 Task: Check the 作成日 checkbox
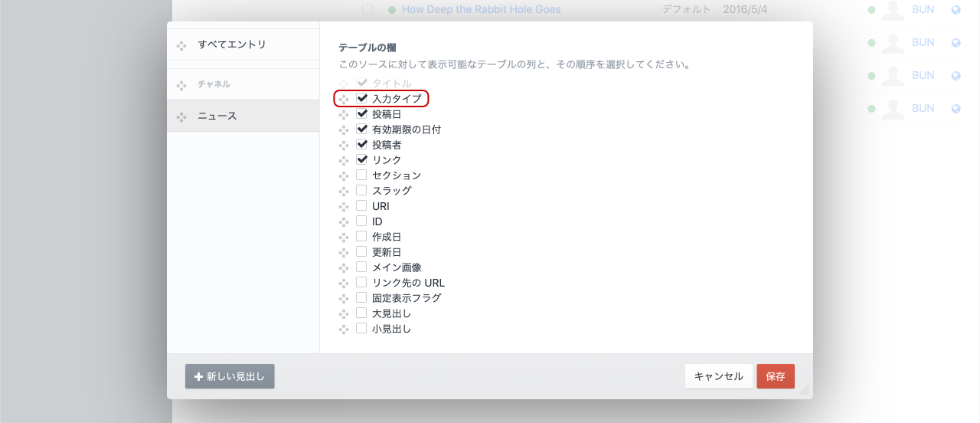(361, 236)
